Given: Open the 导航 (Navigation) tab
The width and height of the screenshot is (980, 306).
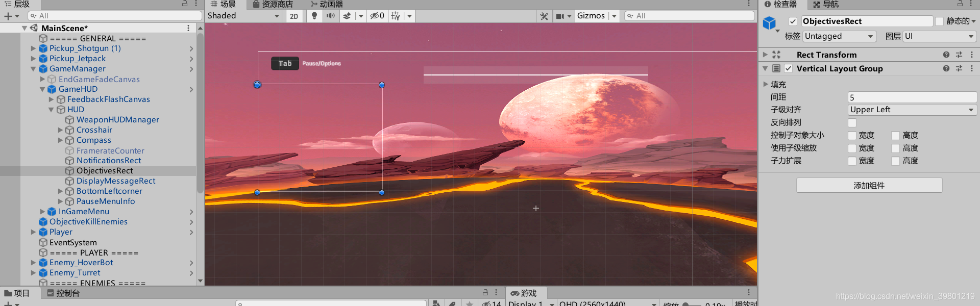Looking at the screenshot, I should (x=826, y=4).
